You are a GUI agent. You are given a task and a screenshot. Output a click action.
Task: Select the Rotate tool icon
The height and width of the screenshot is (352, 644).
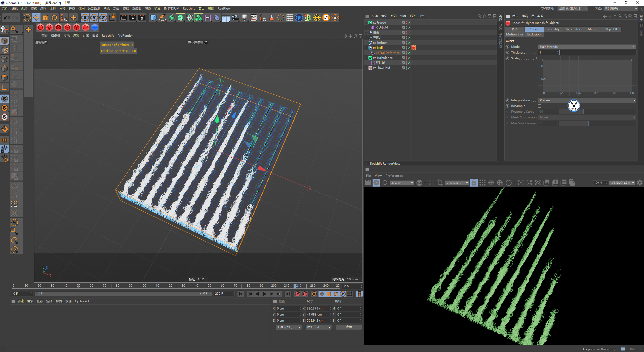[x=54, y=18]
